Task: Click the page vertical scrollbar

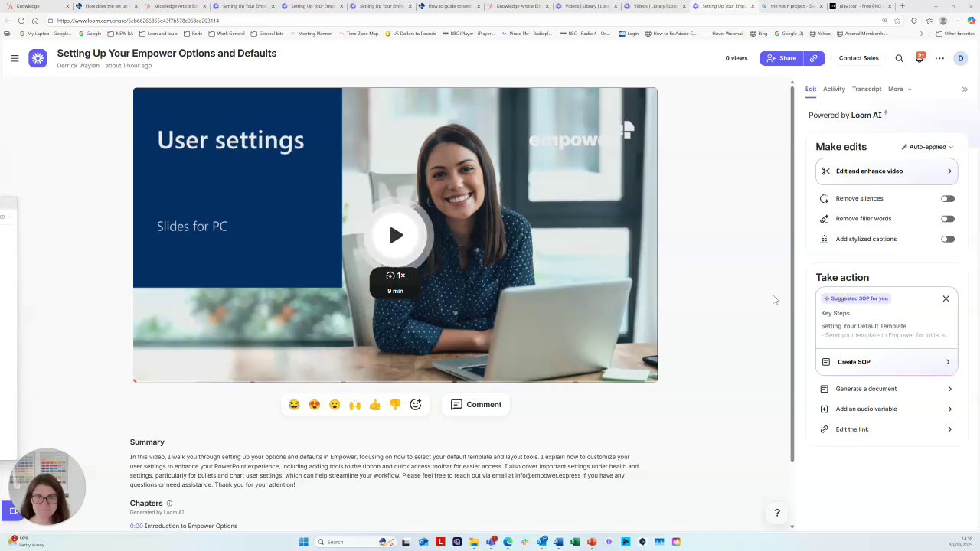Action: click(792, 275)
